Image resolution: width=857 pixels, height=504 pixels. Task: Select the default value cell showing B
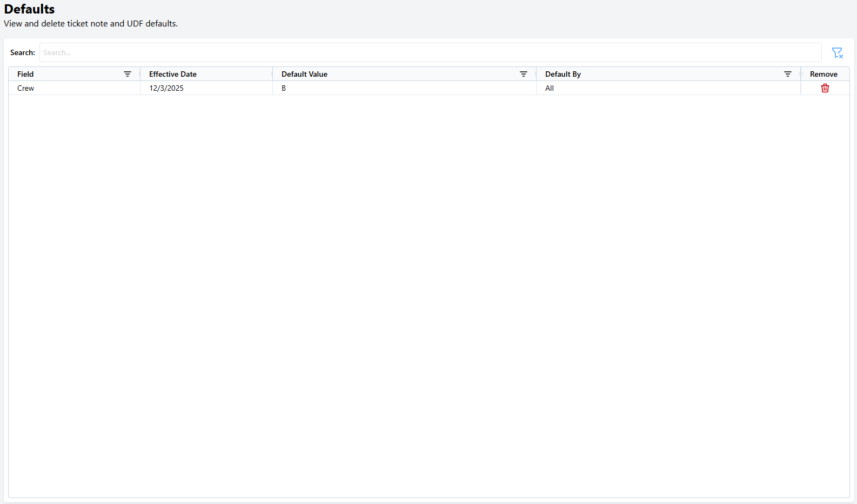284,88
